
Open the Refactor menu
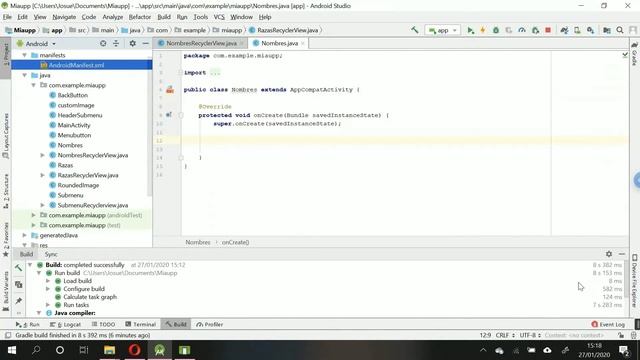(140, 17)
